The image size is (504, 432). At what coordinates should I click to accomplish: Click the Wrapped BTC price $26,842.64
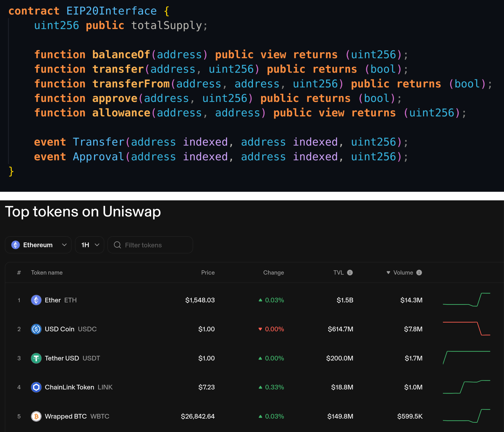click(x=198, y=416)
